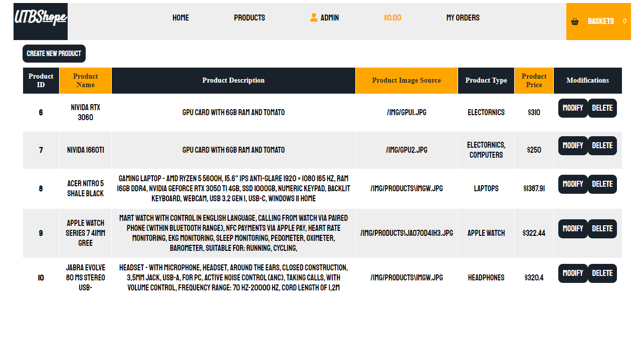Click the Product Description column header

click(234, 81)
